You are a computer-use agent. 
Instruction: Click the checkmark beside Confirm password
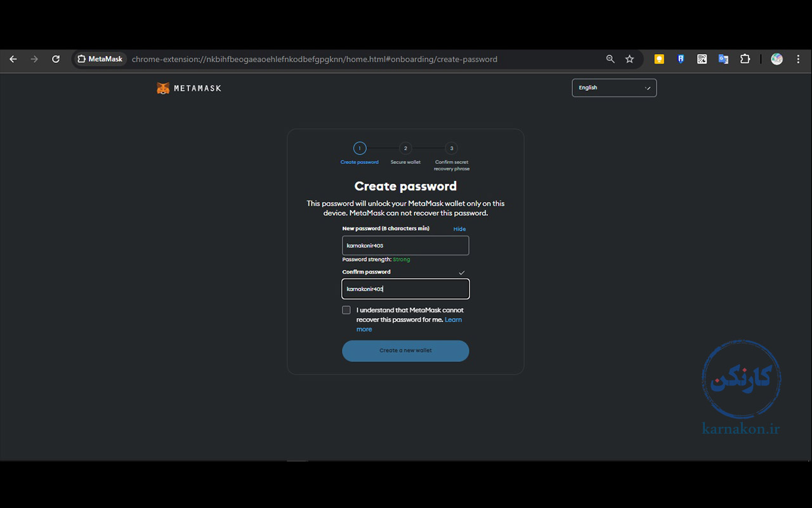pos(462,272)
